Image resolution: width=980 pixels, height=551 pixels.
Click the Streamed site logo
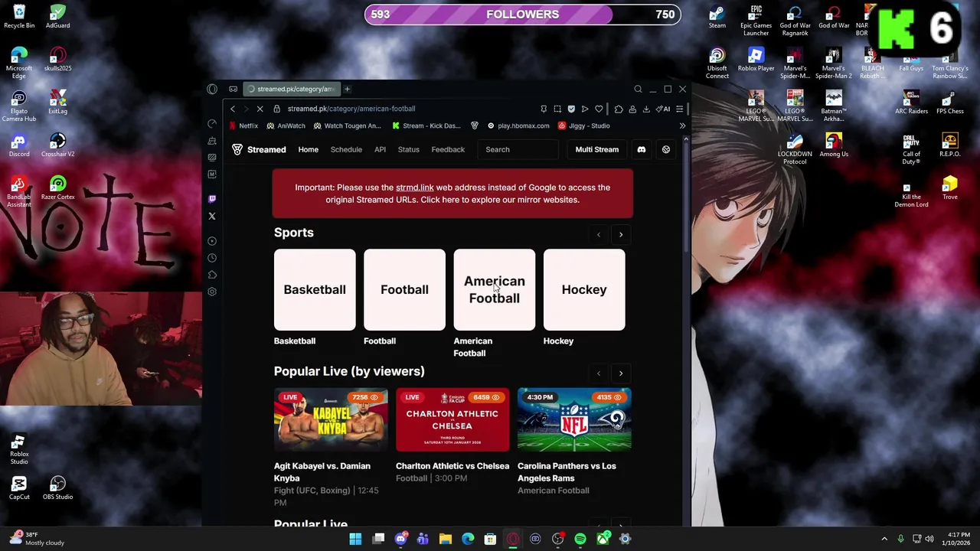point(259,149)
